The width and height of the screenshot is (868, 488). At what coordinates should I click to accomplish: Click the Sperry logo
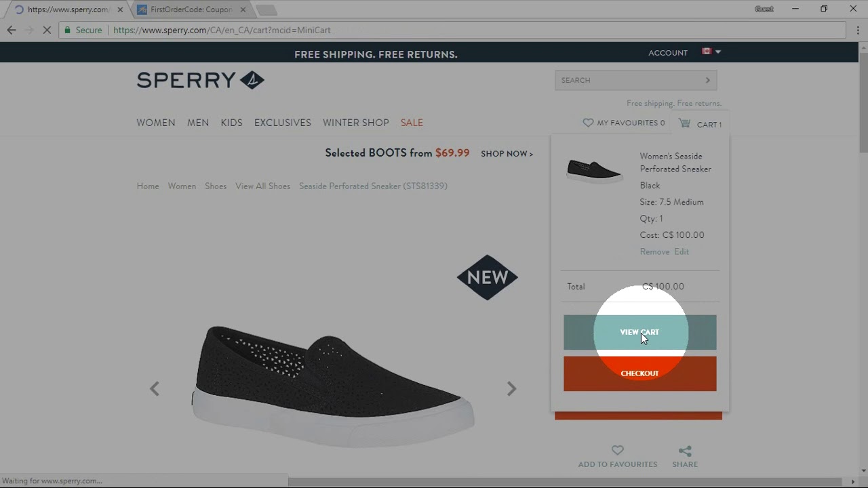(201, 80)
